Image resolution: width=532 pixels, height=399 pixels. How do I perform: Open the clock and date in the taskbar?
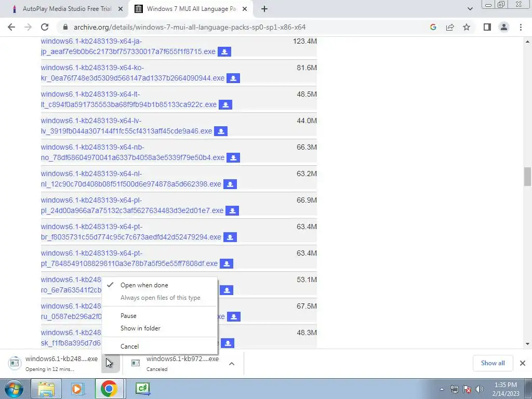506,389
